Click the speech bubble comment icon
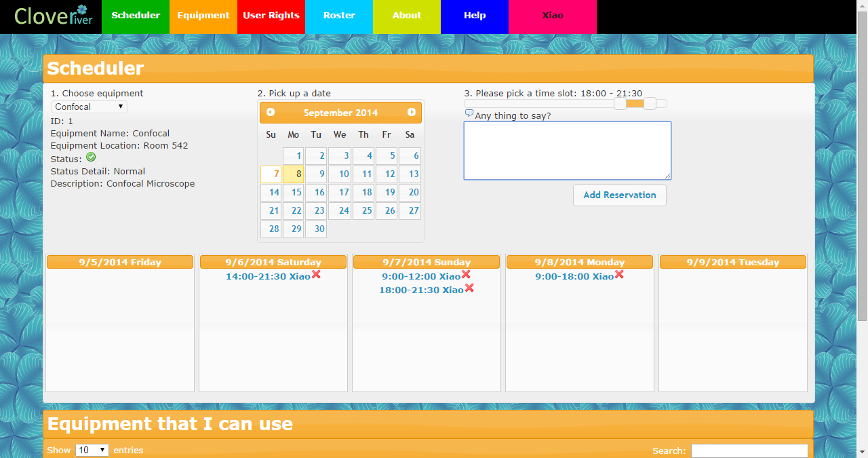The width and height of the screenshot is (868, 458). 468,113
